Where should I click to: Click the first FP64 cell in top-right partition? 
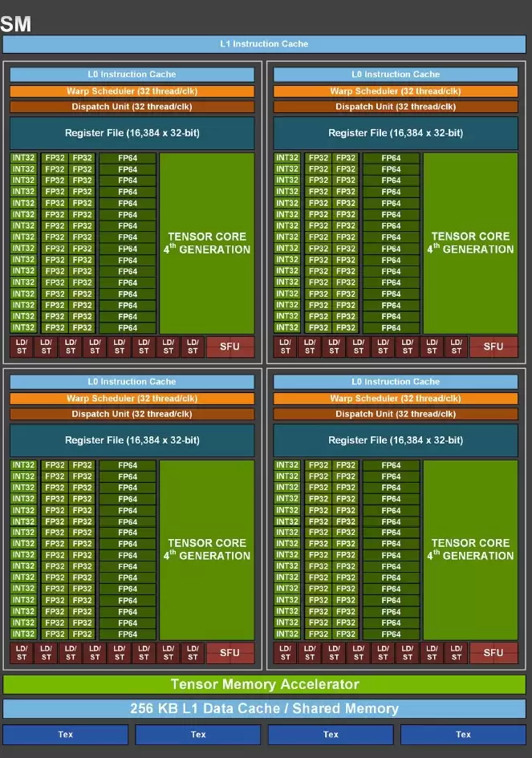tap(391, 157)
